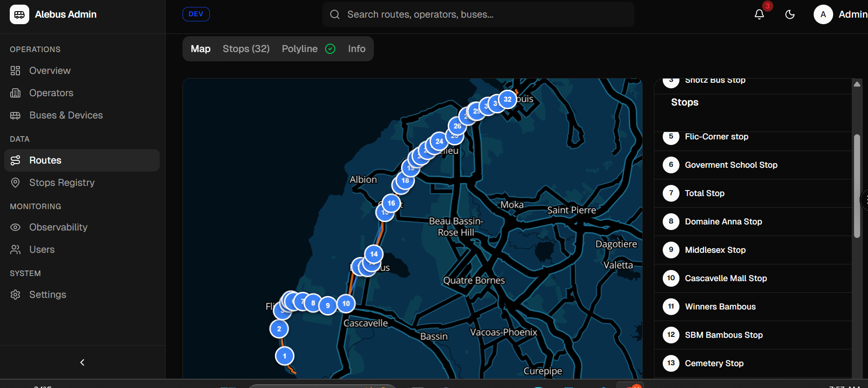Select Total Stop in list
868x388 pixels.
pyautogui.click(x=753, y=193)
